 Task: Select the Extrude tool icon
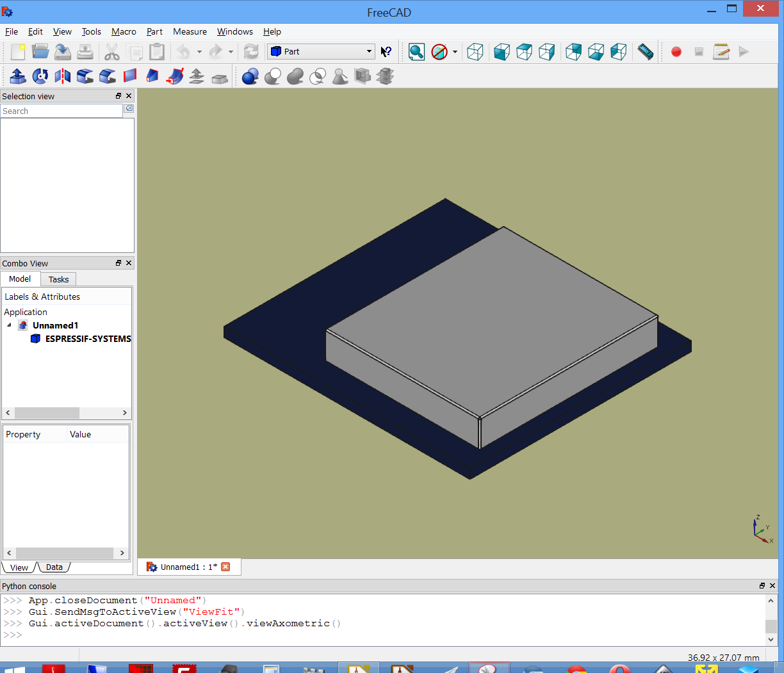(18, 76)
